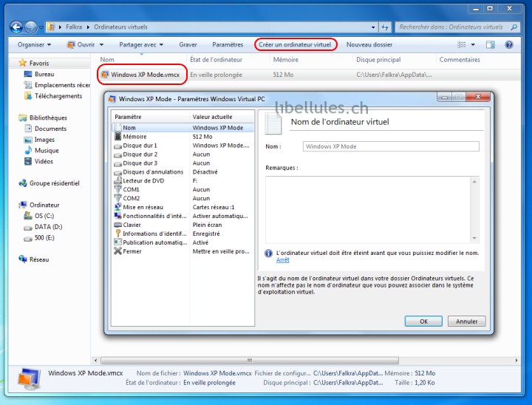The height and width of the screenshot is (405, 532).
Task: Open recent pages dropdown beside navigation arrows
Action: [x=41, y=27]
